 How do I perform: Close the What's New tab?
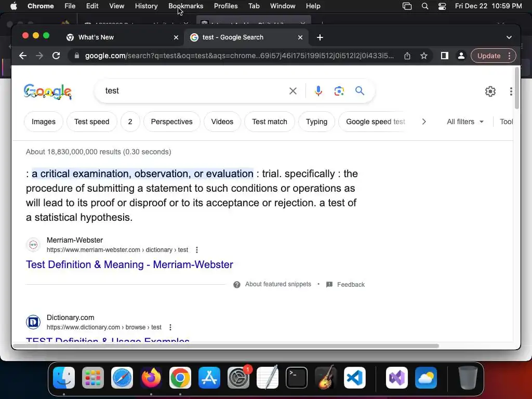click(176, 37)
